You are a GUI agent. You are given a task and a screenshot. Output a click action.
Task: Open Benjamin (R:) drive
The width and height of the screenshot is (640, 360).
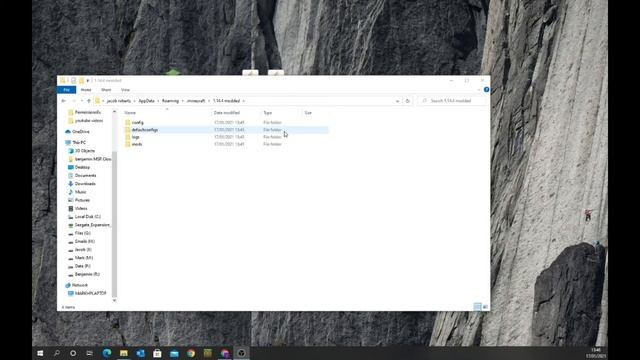84,274
